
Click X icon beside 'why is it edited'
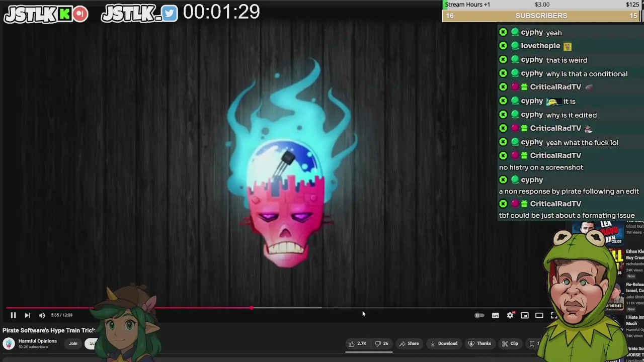503,115
